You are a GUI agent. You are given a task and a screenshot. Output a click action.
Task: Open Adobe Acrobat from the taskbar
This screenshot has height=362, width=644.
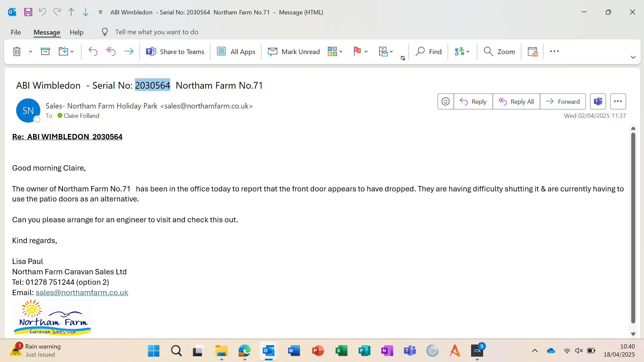point(455,351)
